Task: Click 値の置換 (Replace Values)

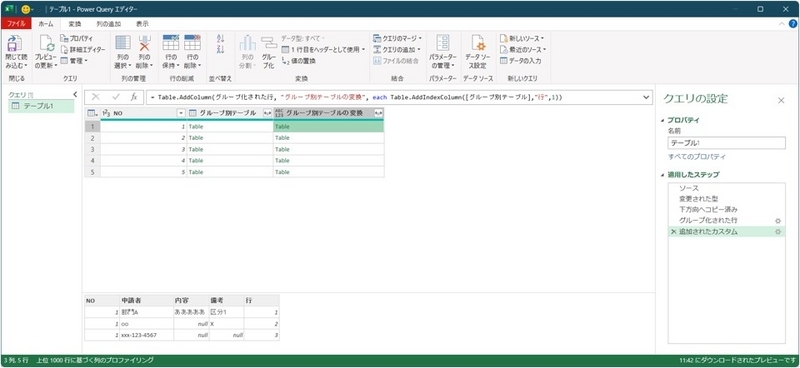Action: (x=299, y=61)
